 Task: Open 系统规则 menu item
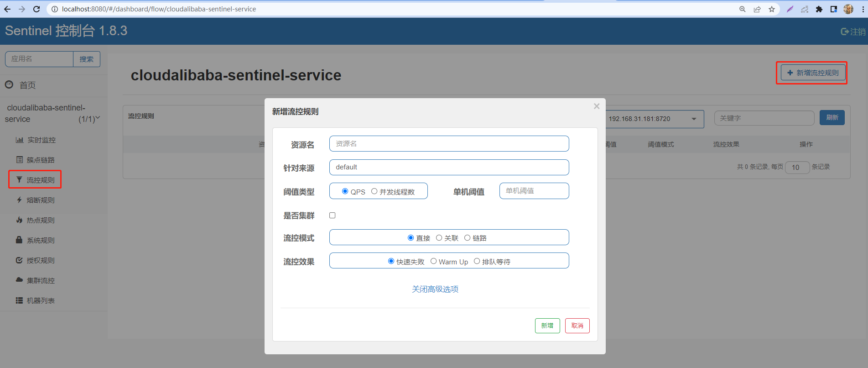pos(41,240)
